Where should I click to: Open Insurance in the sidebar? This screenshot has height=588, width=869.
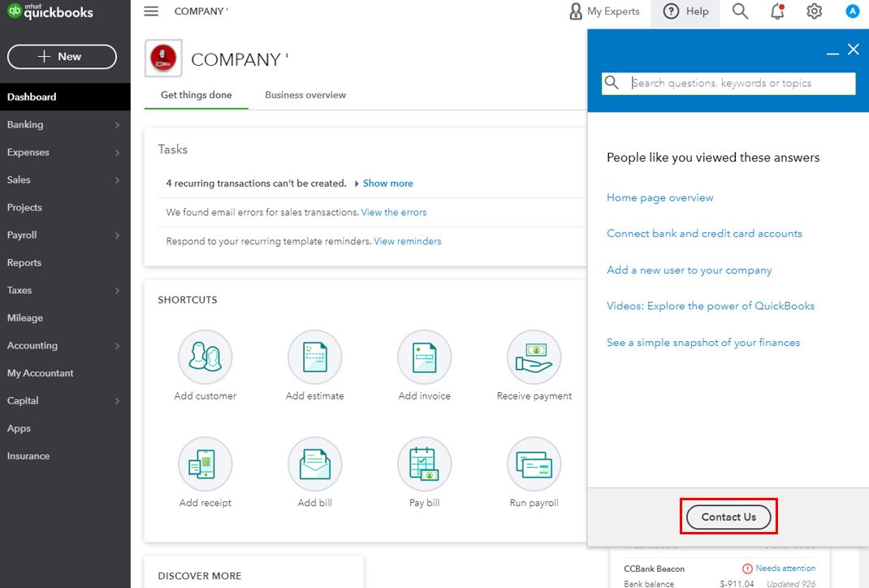66,456
